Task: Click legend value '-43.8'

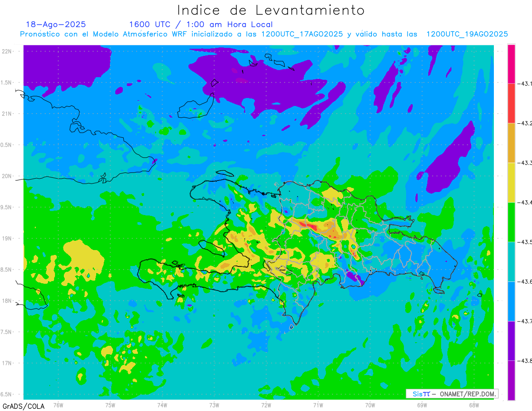Action: click(x=524, y=360)
